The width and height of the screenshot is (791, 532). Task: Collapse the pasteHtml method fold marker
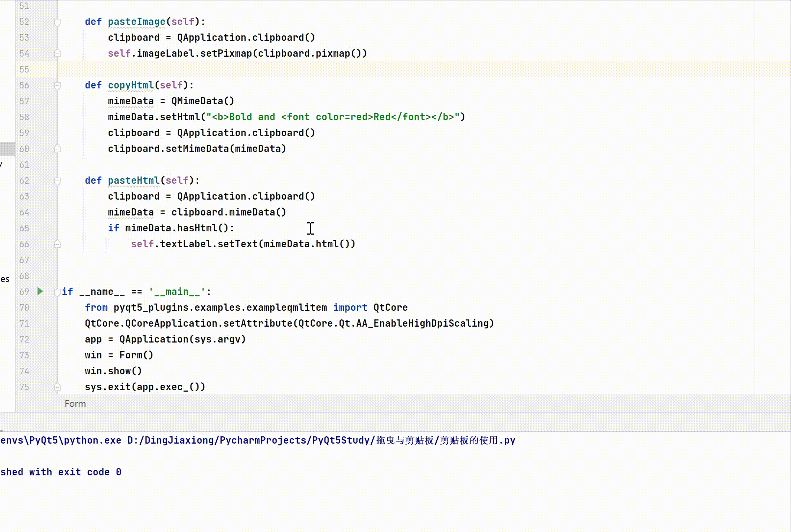coord(57,181)
